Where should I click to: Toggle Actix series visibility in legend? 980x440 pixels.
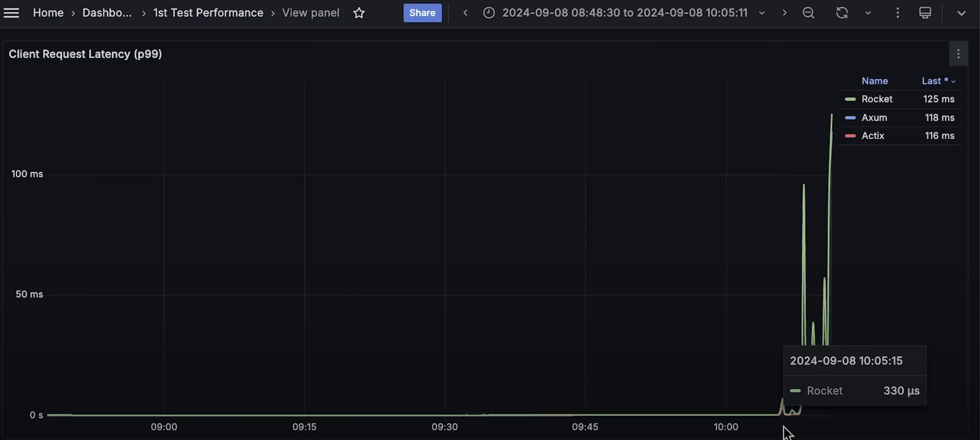872,136
